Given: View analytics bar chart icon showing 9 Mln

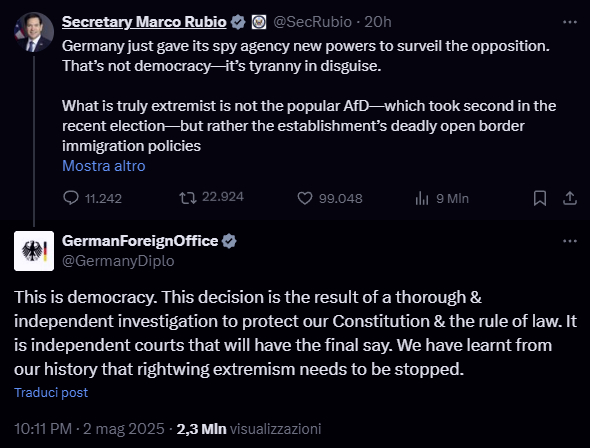Looking at the screenshot, I should [x=422, y=198].
